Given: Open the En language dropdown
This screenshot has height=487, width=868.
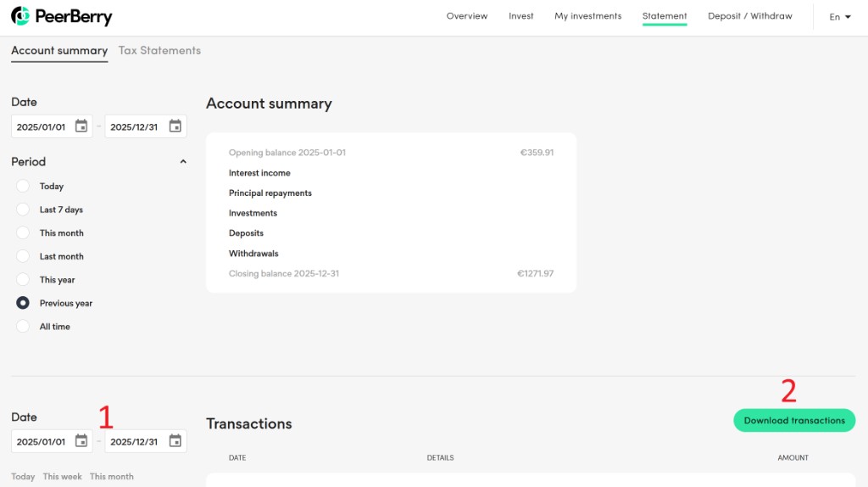Looking at the screenshot, I should (x=839, y=17).
